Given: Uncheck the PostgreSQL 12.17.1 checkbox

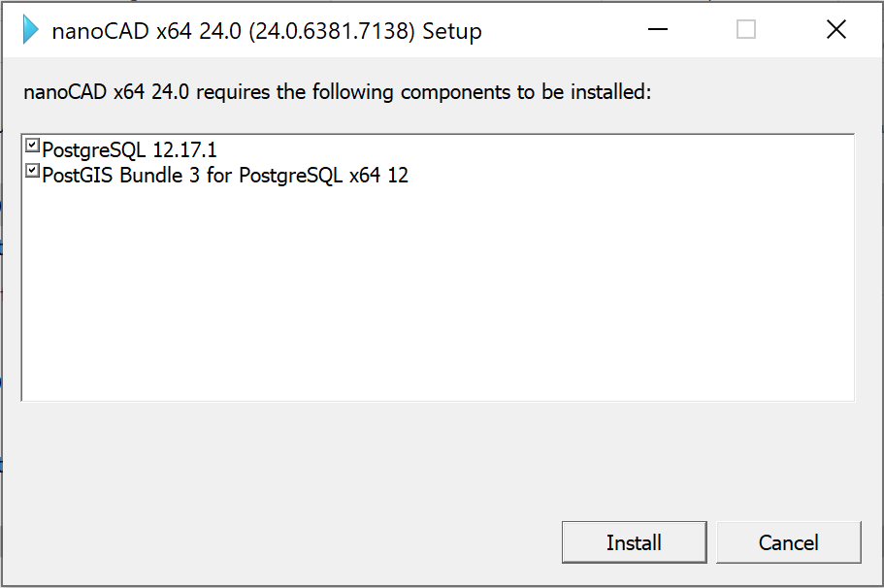Looking at the screenshot, I should (x=33, y=147).
